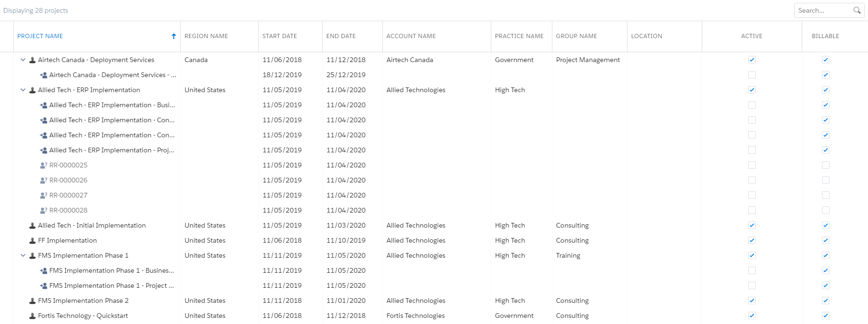Click the ascending sort arrow on Project Name
868x324 pixels.
pyautogui.click(x=174, y=36)
